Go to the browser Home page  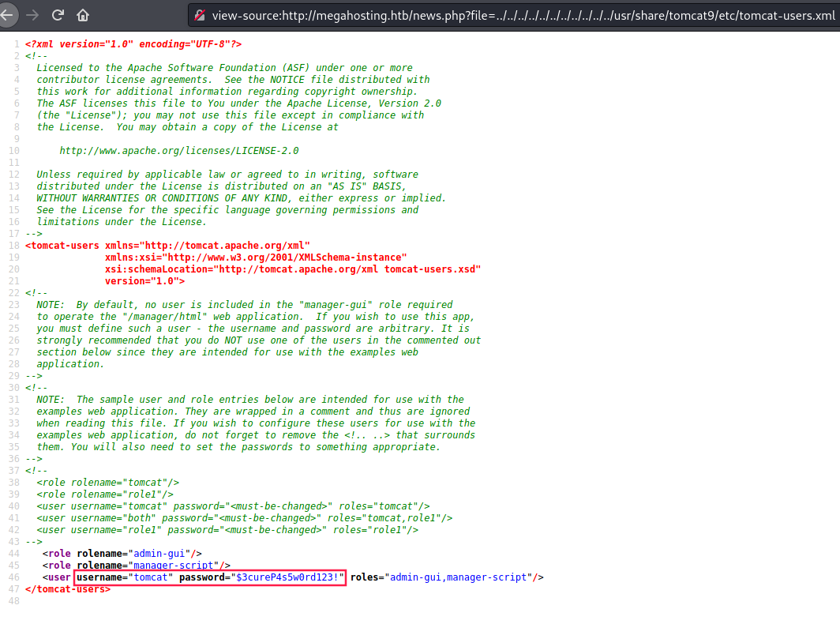(83, 15)
